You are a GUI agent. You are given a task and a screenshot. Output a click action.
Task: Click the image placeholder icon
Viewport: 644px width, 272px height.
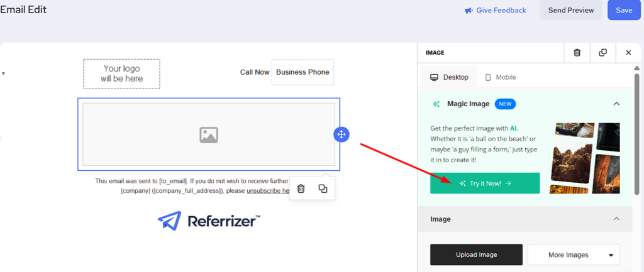pos(209,134)
